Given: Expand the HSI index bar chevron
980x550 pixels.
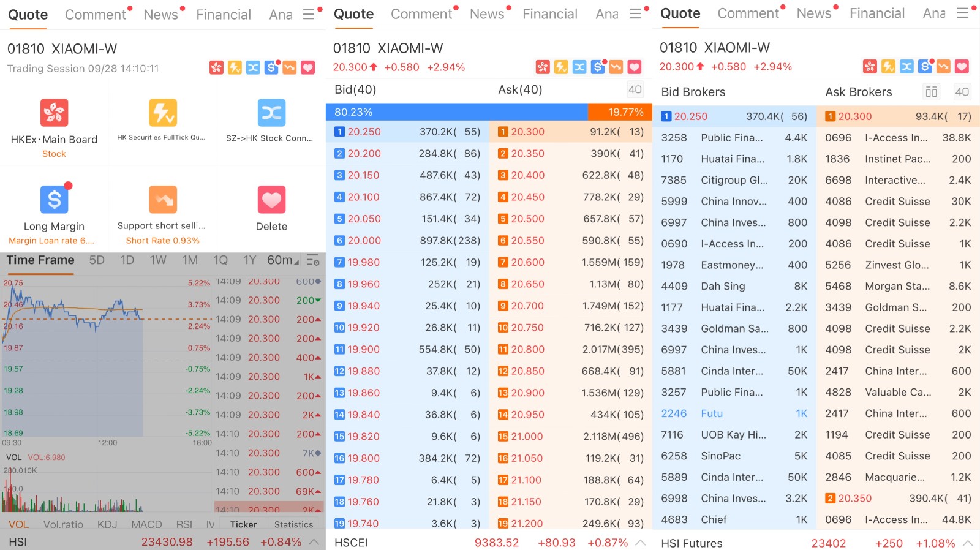Looking at the screenshot, I should point(314,542).
